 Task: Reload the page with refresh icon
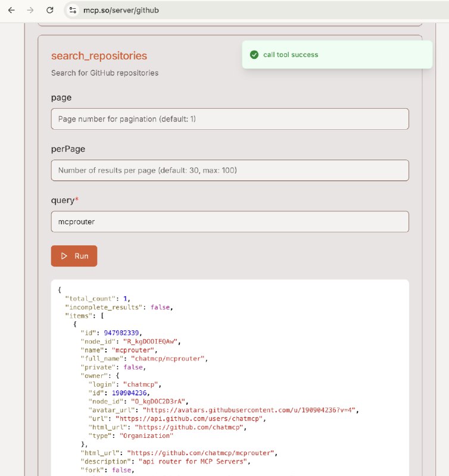50,10
